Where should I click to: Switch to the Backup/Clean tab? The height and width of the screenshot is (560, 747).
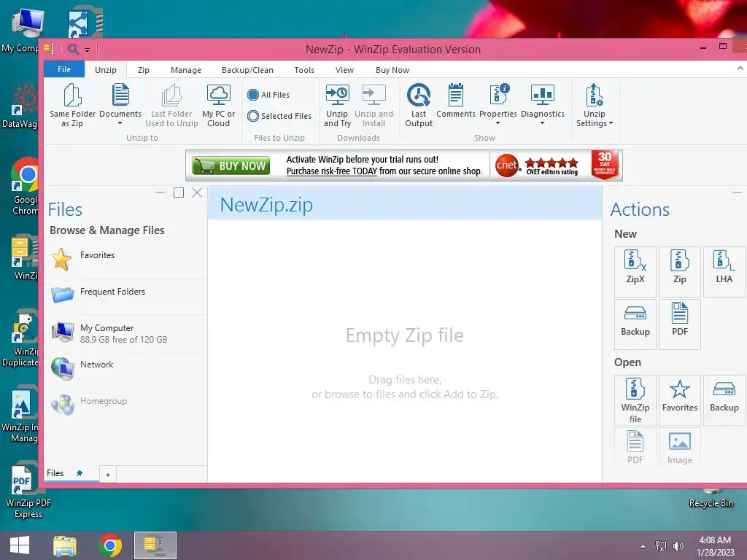pos(247,70)
